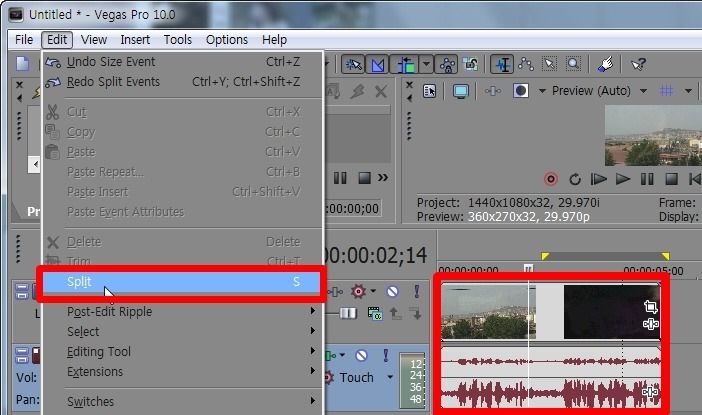Open audio Event FX icon on waveform
Image resolution: width=702 pixels, height=415 pixels.
tap(650, 392)
